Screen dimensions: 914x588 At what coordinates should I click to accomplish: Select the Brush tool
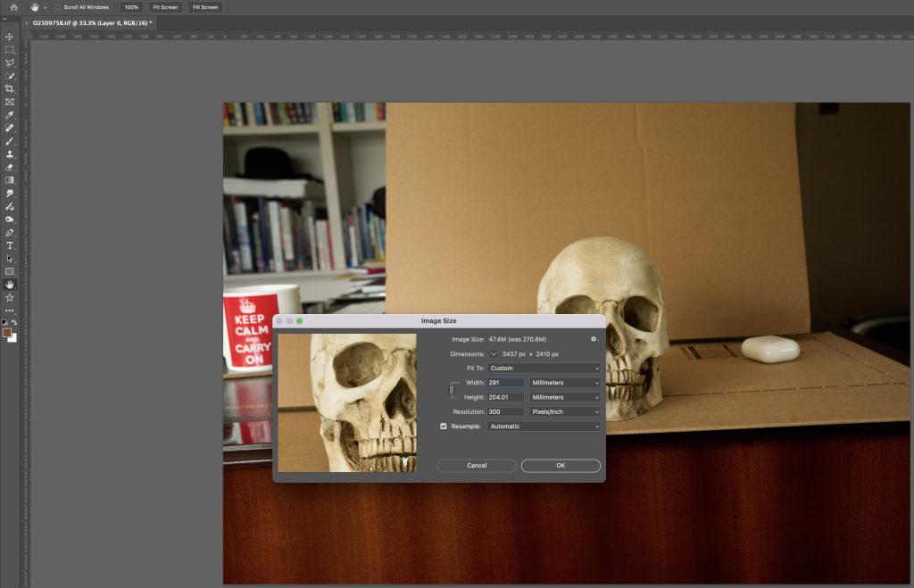point(10,141)
